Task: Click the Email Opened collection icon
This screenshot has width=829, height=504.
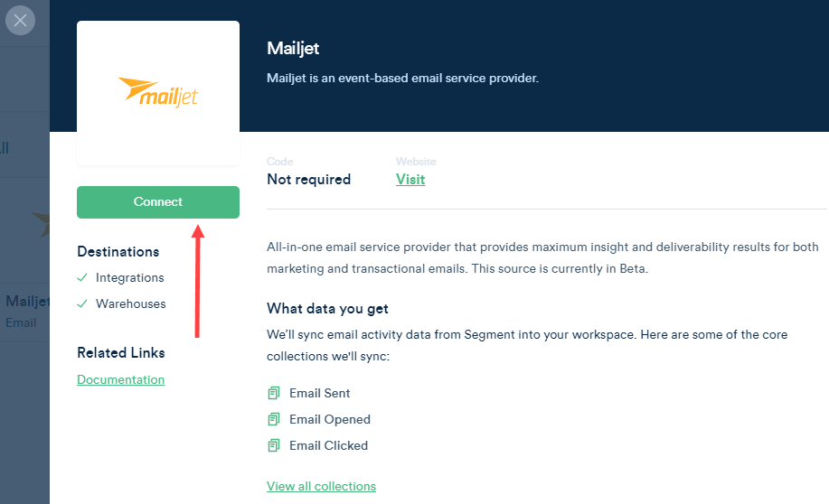Action: point(274,419)
